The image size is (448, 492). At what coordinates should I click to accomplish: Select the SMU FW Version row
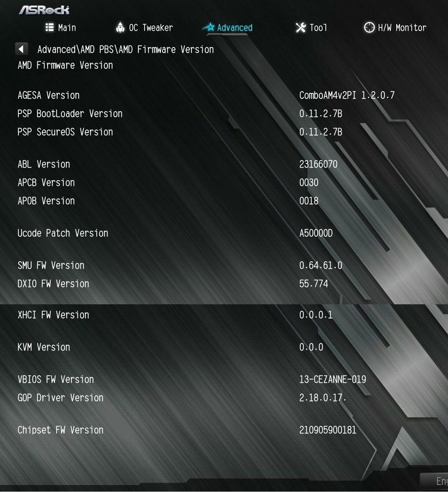click(x=224, y=265)
